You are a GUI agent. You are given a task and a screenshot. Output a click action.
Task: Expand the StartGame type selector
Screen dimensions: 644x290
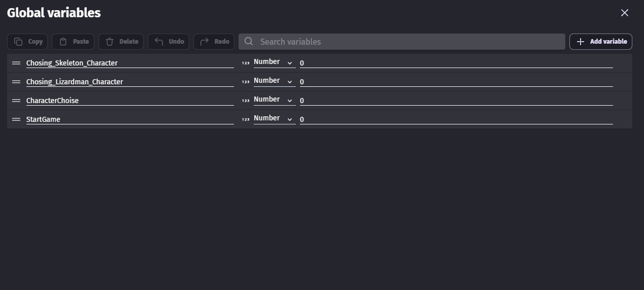pos(274,119)
